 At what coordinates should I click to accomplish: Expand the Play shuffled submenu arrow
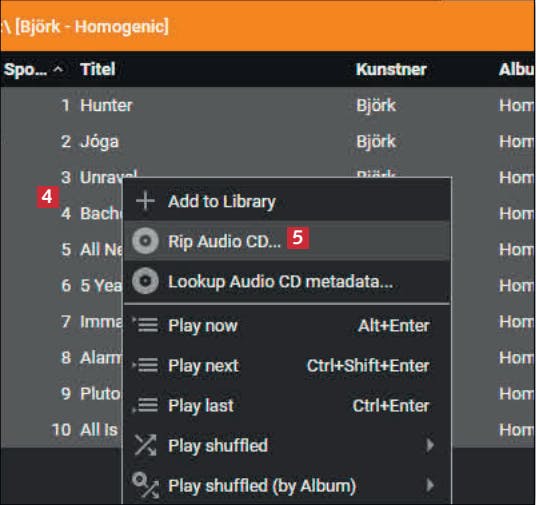tap(430, 445)
